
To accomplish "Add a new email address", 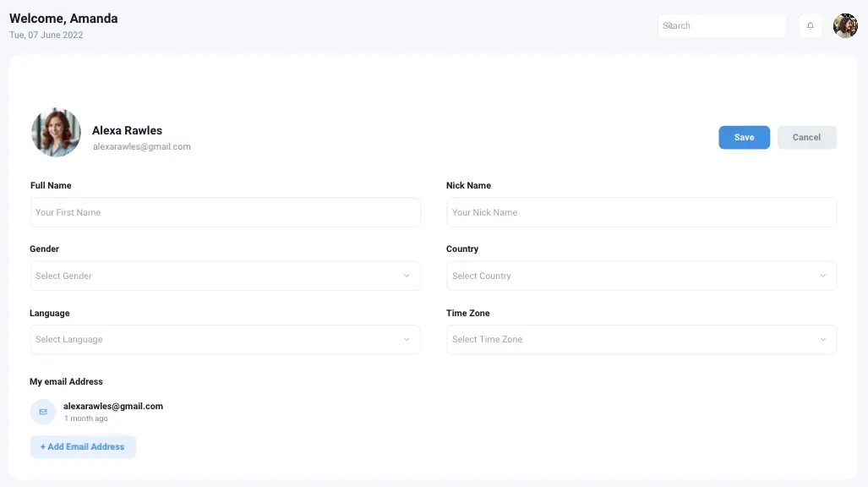I will (x=83, y=446).
